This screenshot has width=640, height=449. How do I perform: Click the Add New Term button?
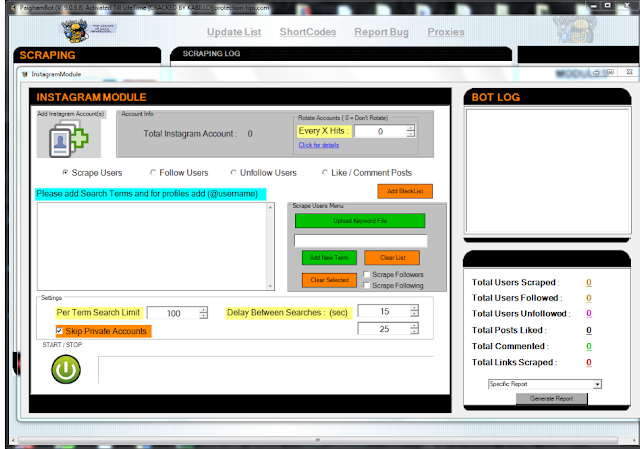coord(329,258)
